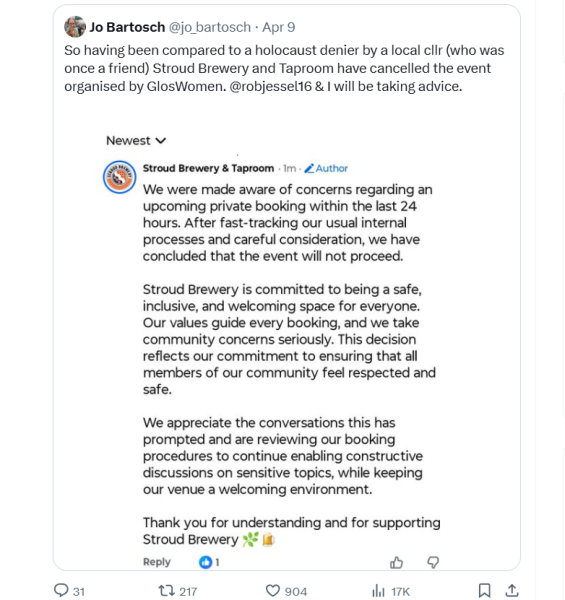
Task: Open Stroud Brewery's round logo avatar
Action: [119, 177]
